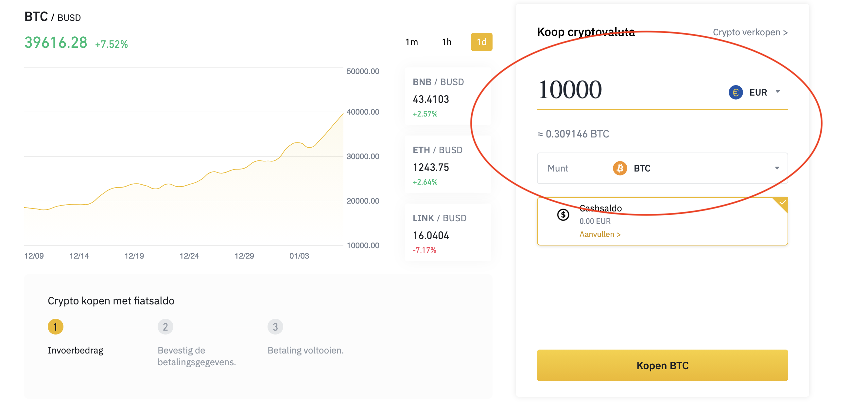
Task: Switch chart to 1h interval
Action: click(x=446, y=42)
